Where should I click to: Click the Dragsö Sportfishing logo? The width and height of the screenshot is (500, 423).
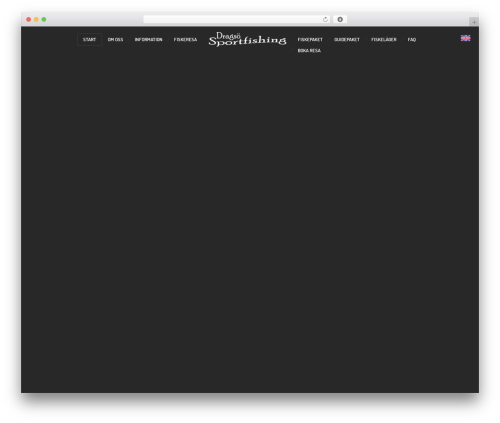pos(247,39)
